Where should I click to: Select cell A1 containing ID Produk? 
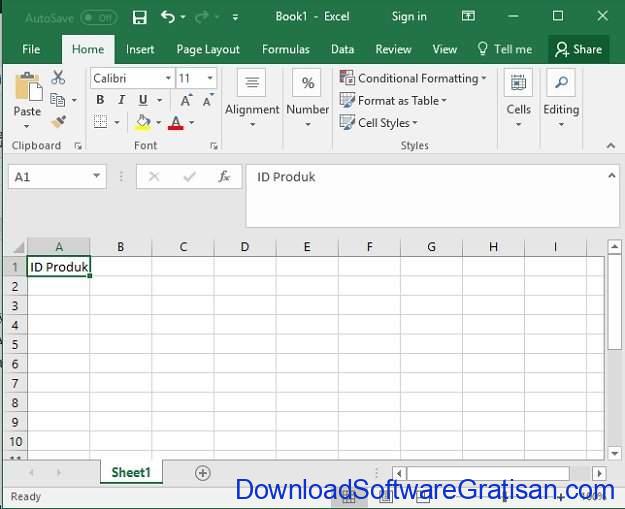click(x=59, y=267)
